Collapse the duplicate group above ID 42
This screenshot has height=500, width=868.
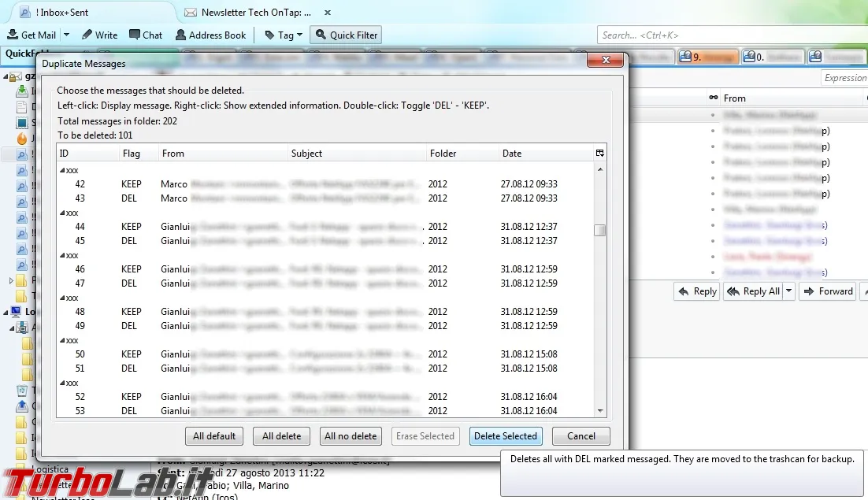[62, 170]
